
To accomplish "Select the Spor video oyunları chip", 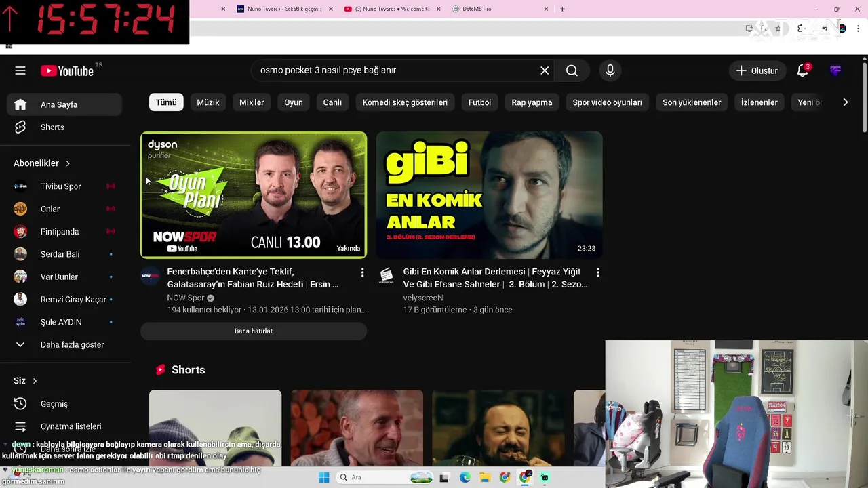I will point(607,102).
